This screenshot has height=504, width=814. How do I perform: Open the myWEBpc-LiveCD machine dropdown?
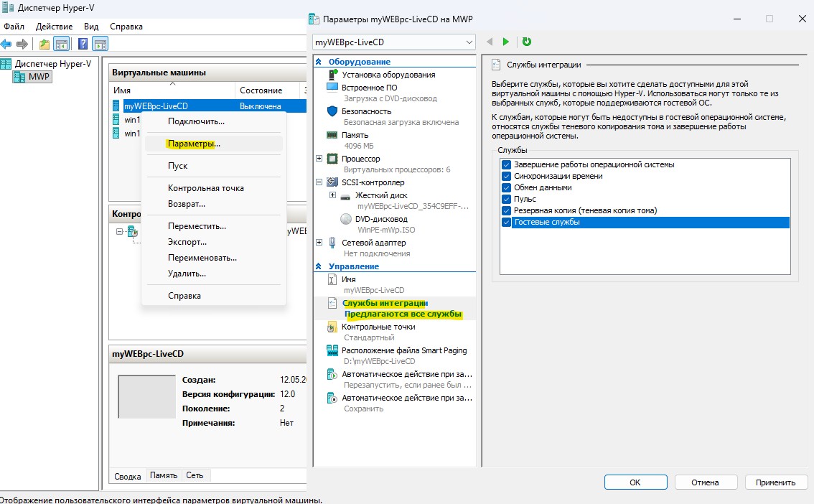pos(470,42)
